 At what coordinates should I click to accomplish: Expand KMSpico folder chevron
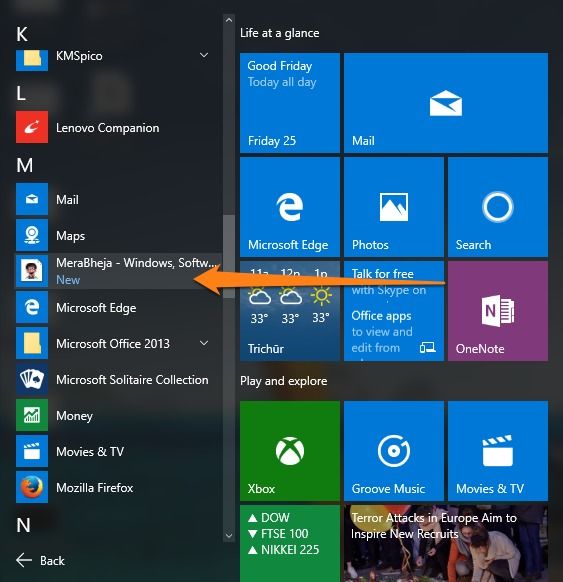click(204, 55)
